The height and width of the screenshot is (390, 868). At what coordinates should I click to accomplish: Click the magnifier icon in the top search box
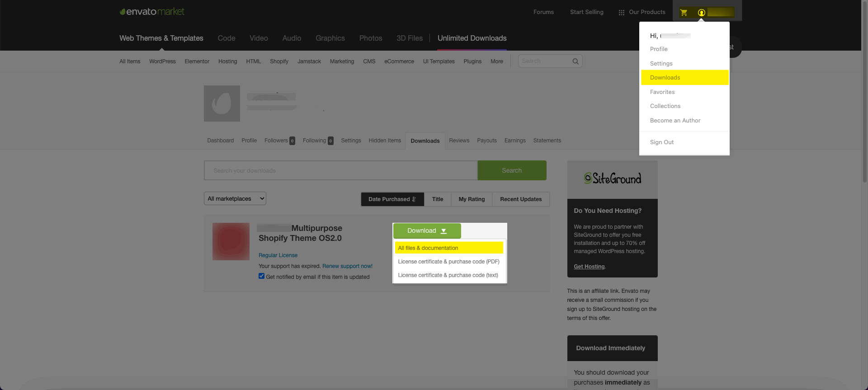point(576,61)
